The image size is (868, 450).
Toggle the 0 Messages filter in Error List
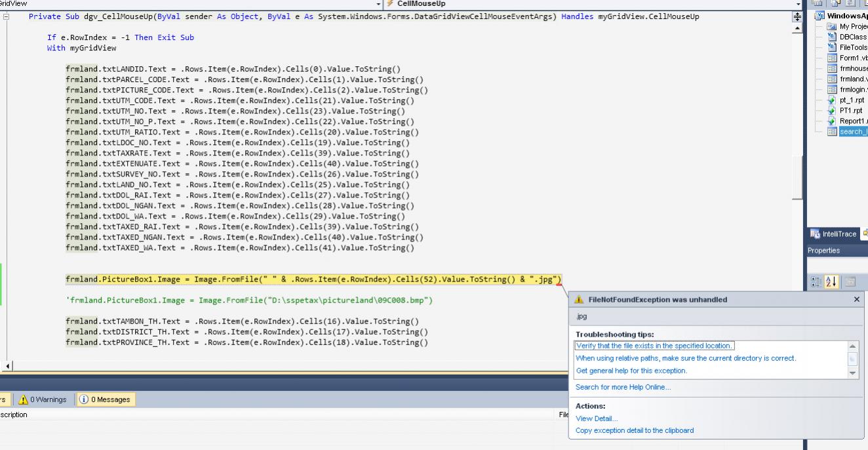106,399
